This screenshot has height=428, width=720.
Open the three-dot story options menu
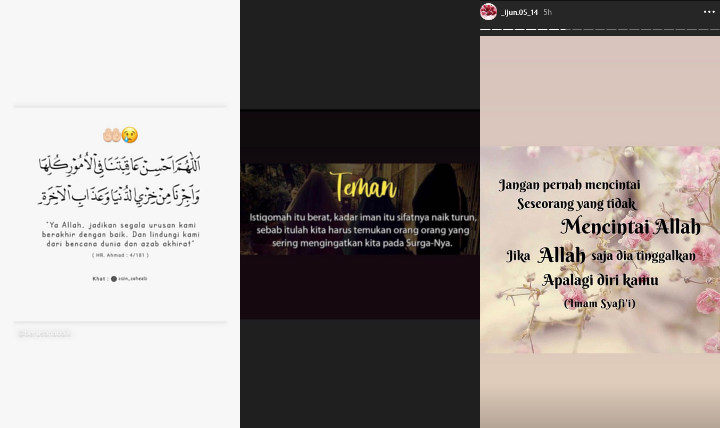coord(709,12)
